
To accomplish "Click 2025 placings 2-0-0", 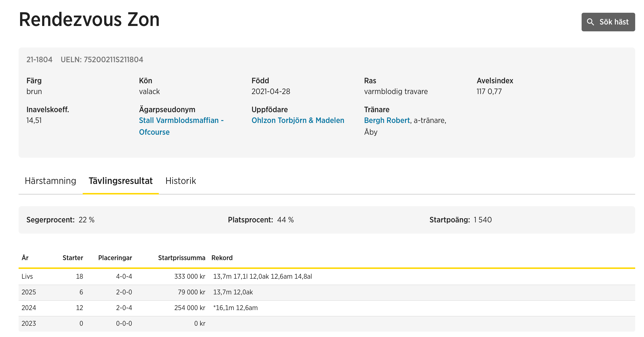I will tap(124, 292).
